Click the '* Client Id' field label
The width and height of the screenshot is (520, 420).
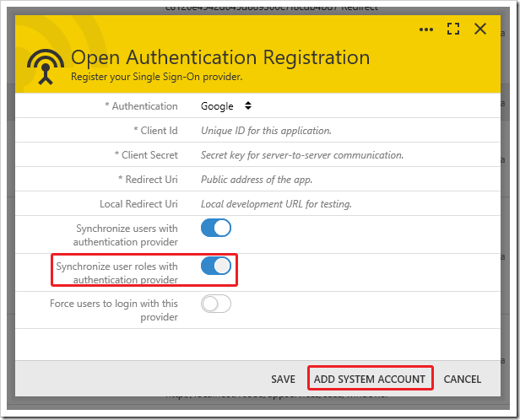point(155,131)
